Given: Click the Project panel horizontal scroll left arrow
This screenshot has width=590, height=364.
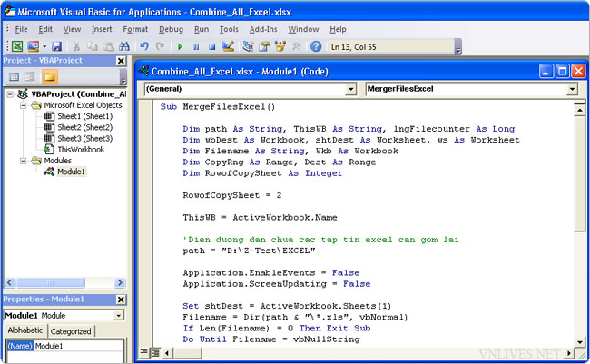Looking at the screenshot, I should click(10, 282).
